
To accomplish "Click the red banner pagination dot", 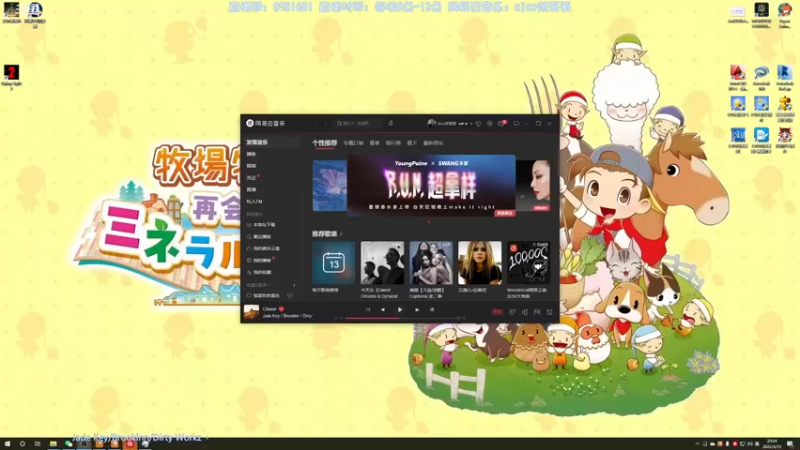I will 429,222.
